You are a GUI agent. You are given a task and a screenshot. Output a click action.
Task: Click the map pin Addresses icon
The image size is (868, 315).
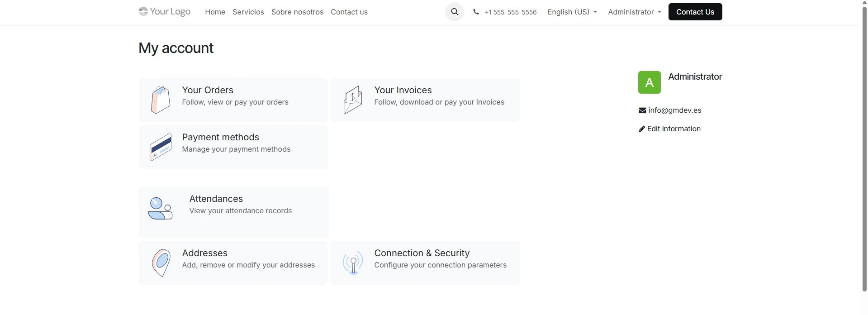coord(161,262)
